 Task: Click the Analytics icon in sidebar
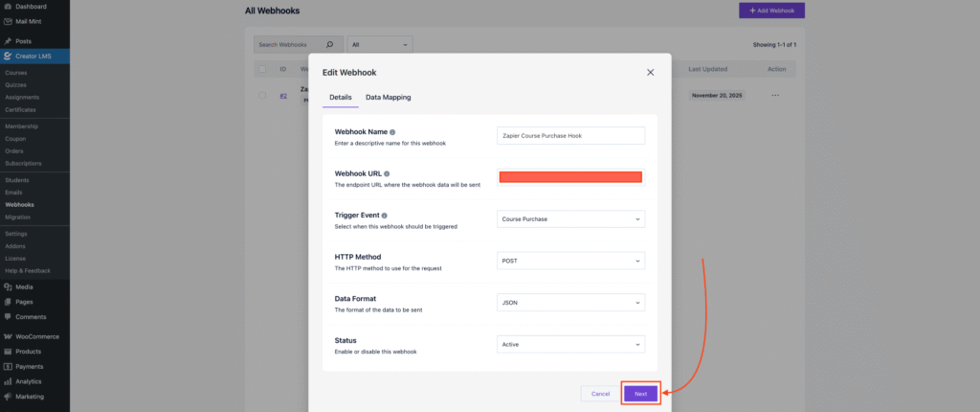click(8, 381)
